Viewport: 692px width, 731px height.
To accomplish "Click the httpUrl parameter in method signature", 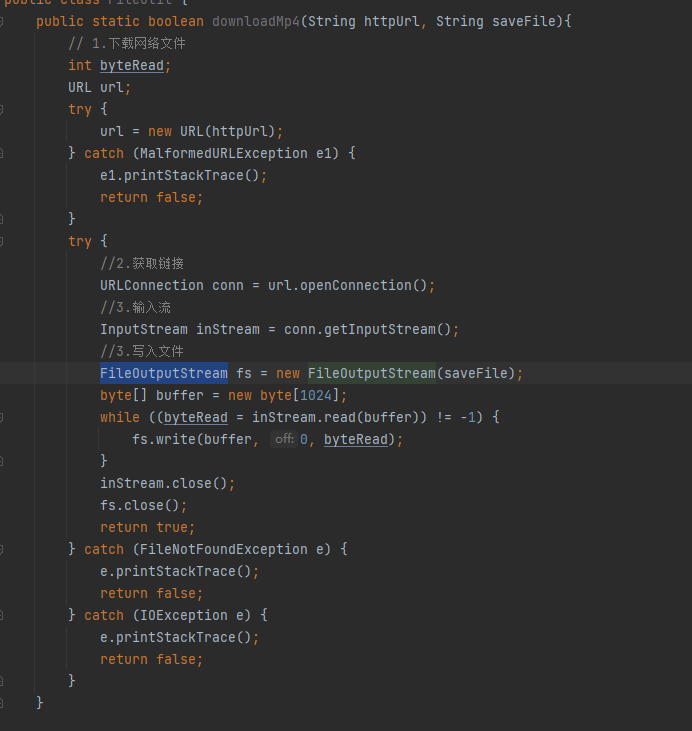I will (x=391, y=21).
